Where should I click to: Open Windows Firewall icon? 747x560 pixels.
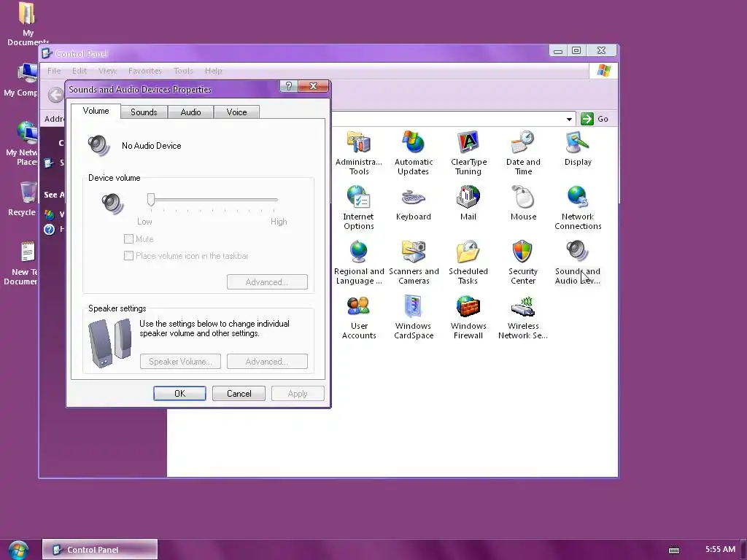click(x=468, y=317)
